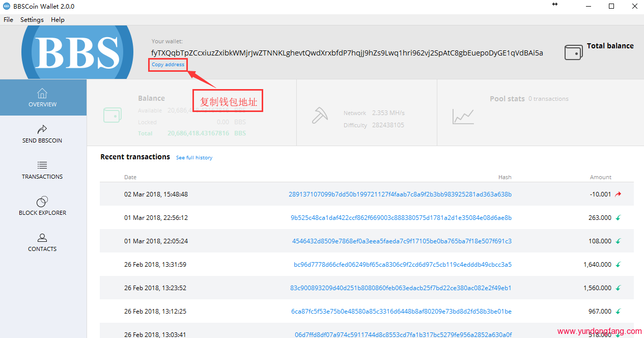Open transaction hash starting with 289137107099

pyautogui.click(x=400, y=194)
